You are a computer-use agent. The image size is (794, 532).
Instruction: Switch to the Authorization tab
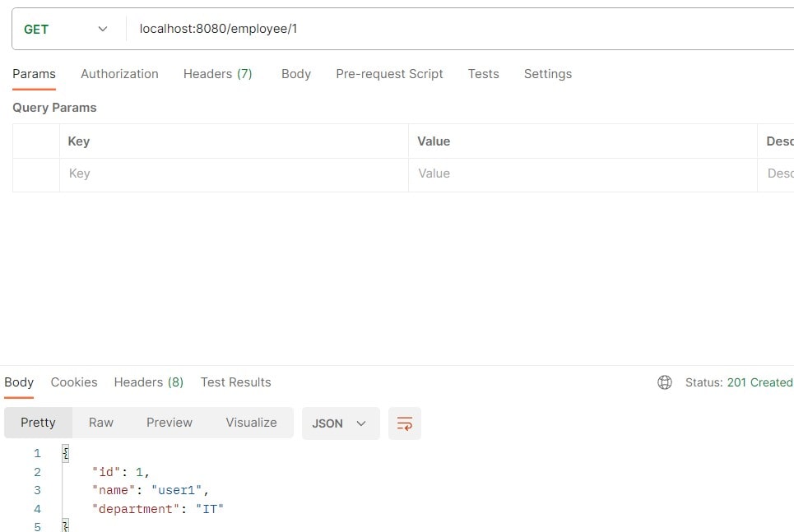(119, 74)
